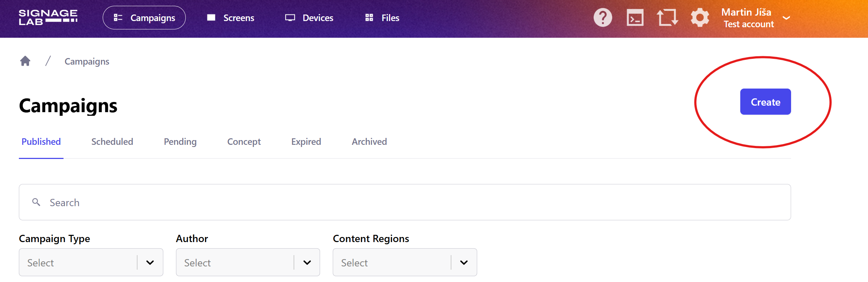The width and height of the screenshot is (868, 282).
Task: Go to the Campaigns navigation item
Action: [144, 17]
